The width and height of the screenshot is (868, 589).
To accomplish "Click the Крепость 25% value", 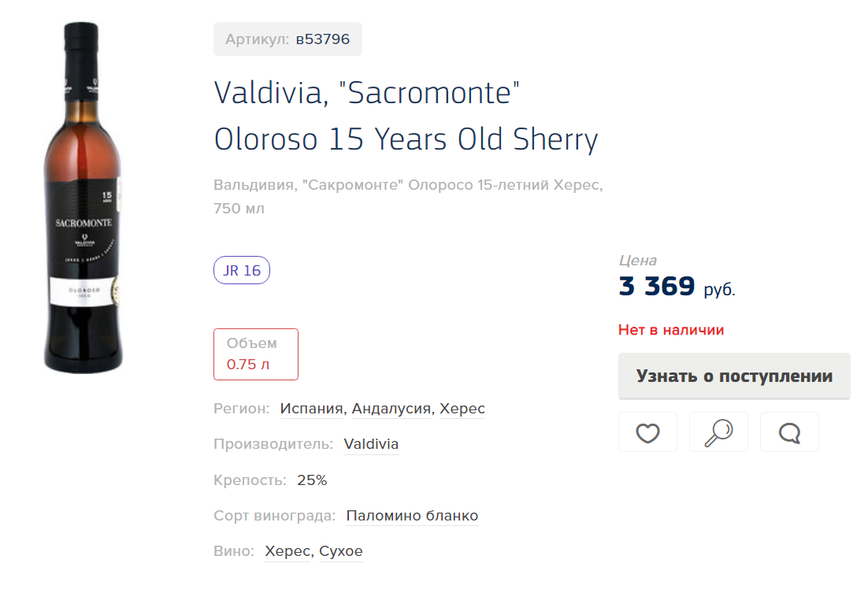I will pyautogui.click(x=312, y=480).
